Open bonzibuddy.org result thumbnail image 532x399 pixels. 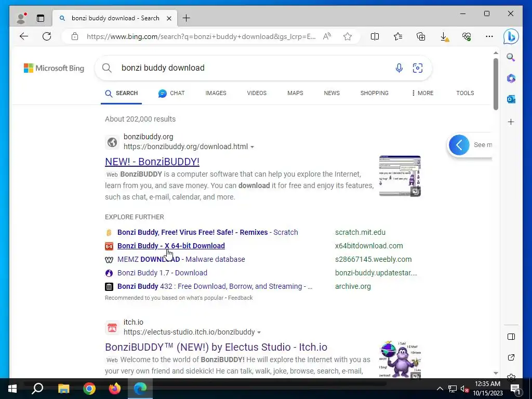(400, 176)
